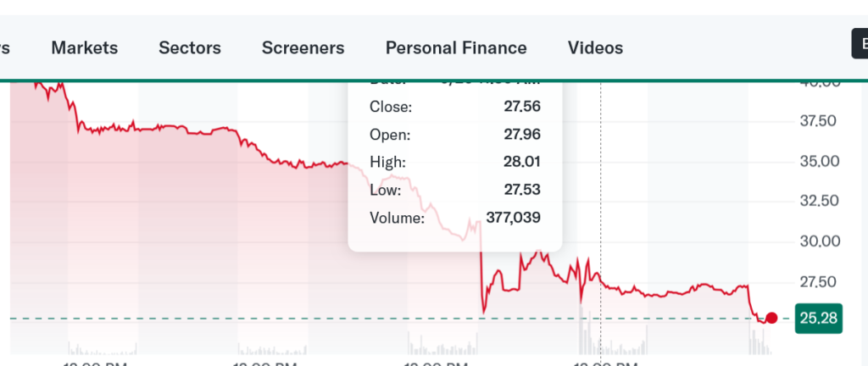Open the Videos section

coord(595,47)
